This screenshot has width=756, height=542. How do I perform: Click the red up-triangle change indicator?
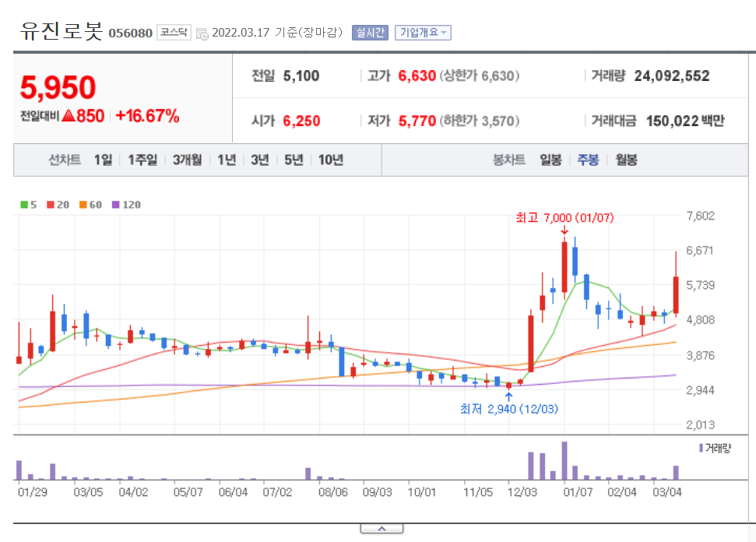click(69, 116)
